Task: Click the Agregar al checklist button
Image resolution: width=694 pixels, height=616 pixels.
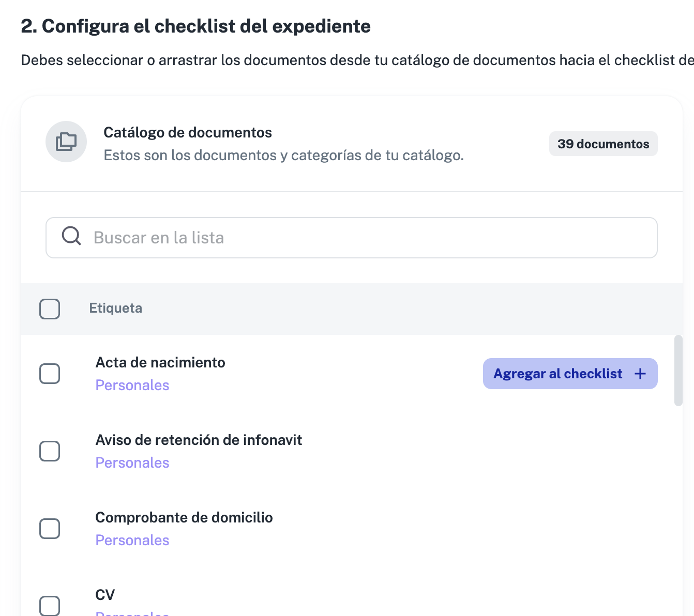Action: tap(570, 374)
